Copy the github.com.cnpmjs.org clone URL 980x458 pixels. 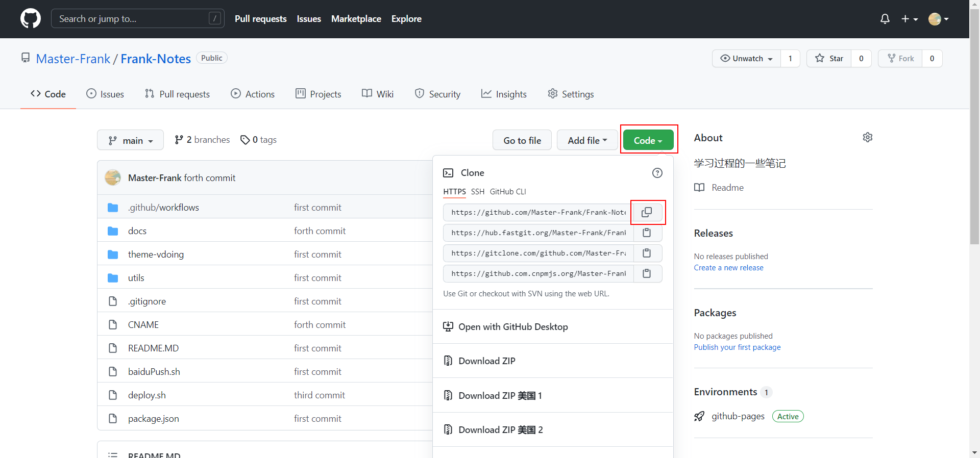(647, 273)
